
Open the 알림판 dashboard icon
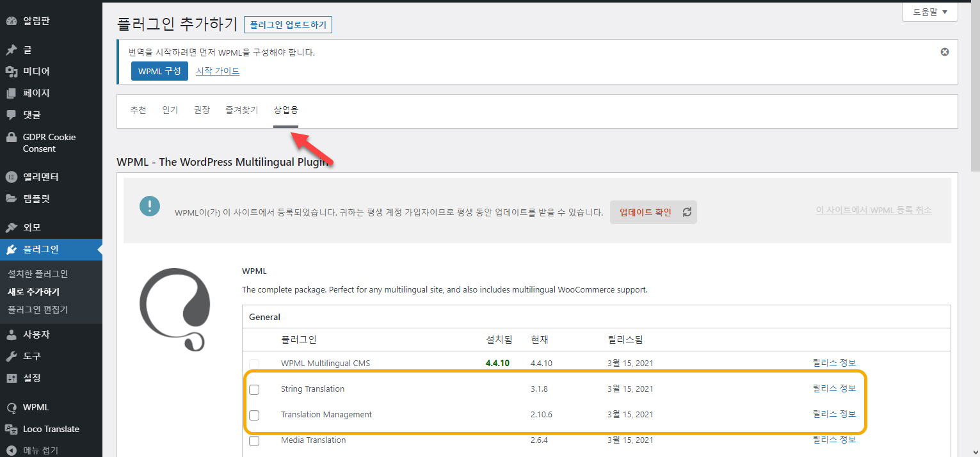11,21
